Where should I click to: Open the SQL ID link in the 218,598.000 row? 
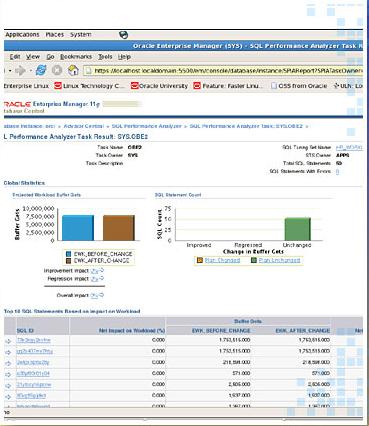tap(33, 362)
